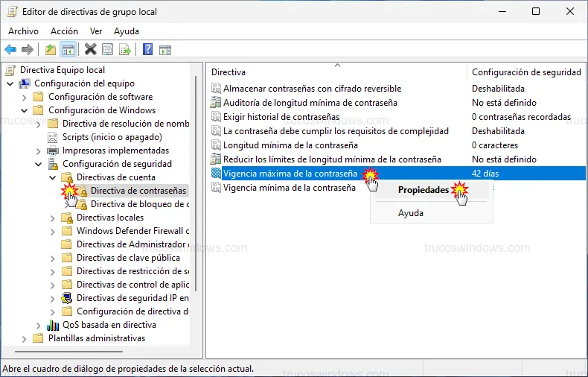Open the Archivo menu
The image size is (588, 377).
coord(23,31)
